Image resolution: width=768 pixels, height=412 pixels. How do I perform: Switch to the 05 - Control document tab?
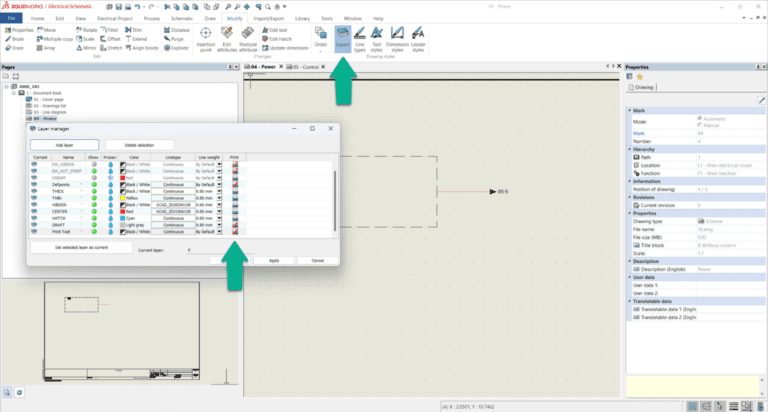point(304,67)
